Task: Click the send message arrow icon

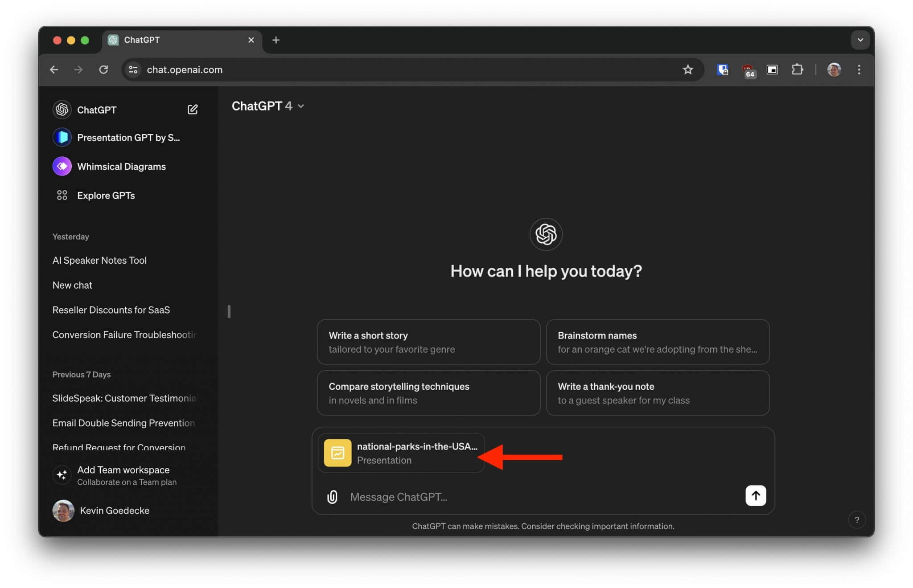Action: coord(755,495)
